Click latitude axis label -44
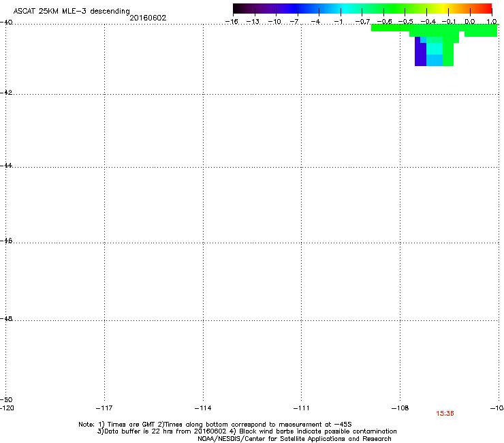This screenshot has width=504, height=443. (x=6, y=166)
